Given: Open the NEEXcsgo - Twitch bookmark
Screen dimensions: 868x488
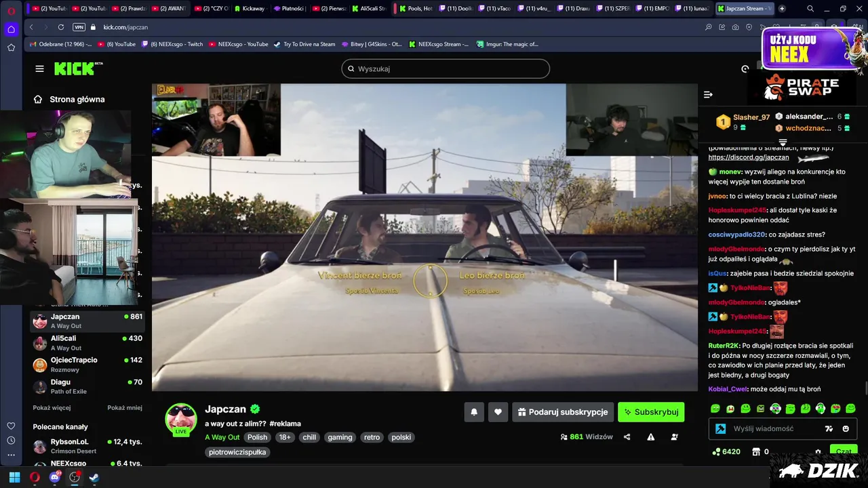Looking at the screenshot, I should tap(172, 44).
